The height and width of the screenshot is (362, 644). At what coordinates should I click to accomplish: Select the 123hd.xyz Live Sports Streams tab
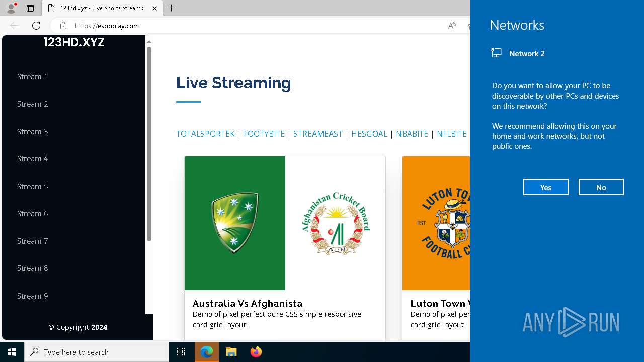pos(102,8)
